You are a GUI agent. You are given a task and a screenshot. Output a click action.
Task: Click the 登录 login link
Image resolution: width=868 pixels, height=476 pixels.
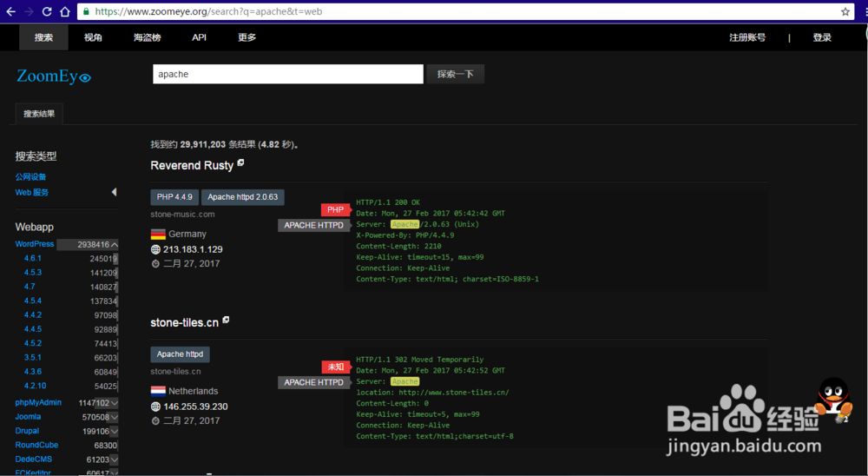tap(822, 37)
